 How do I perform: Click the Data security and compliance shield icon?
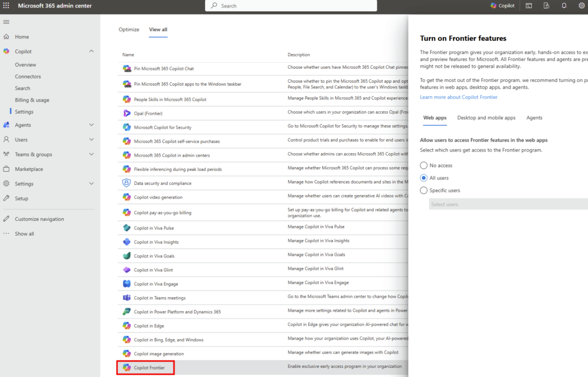(x=126, y=183)
